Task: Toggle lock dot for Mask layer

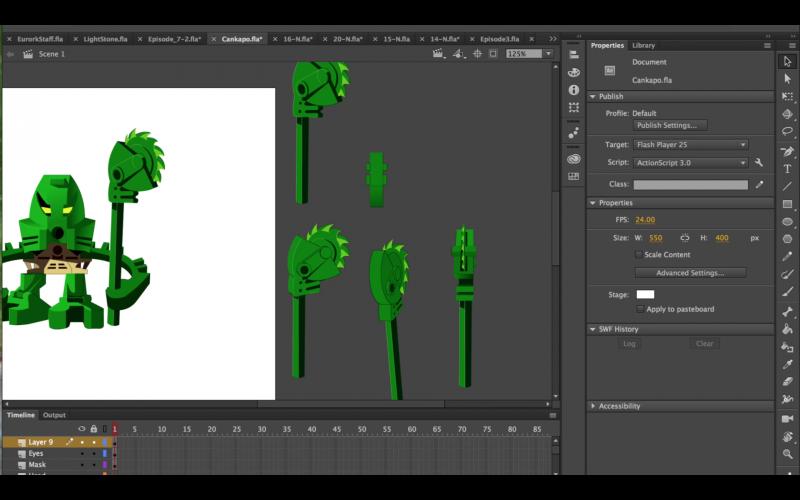Action: [x=94, y=465]
